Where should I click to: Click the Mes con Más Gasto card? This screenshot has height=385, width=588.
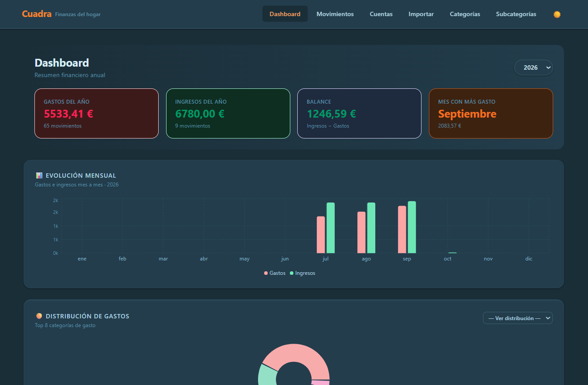[x=491, y=113]
